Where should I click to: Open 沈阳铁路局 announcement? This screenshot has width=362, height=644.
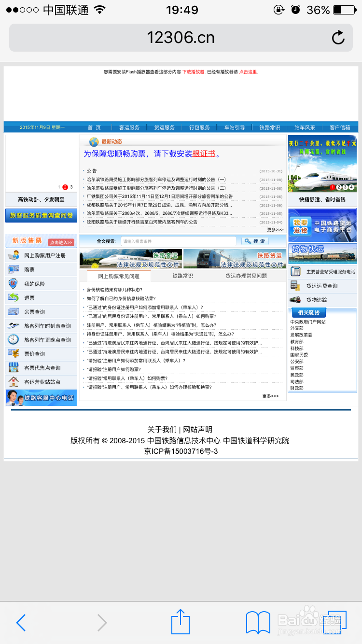click(x=142, y=222)
